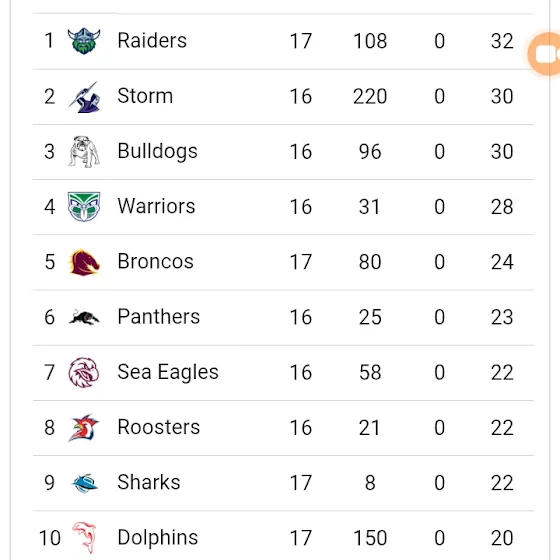The width and height of the screenshot is (560, 560).
Task: Open the Broncos horse logo
Action: pos(84,262)
